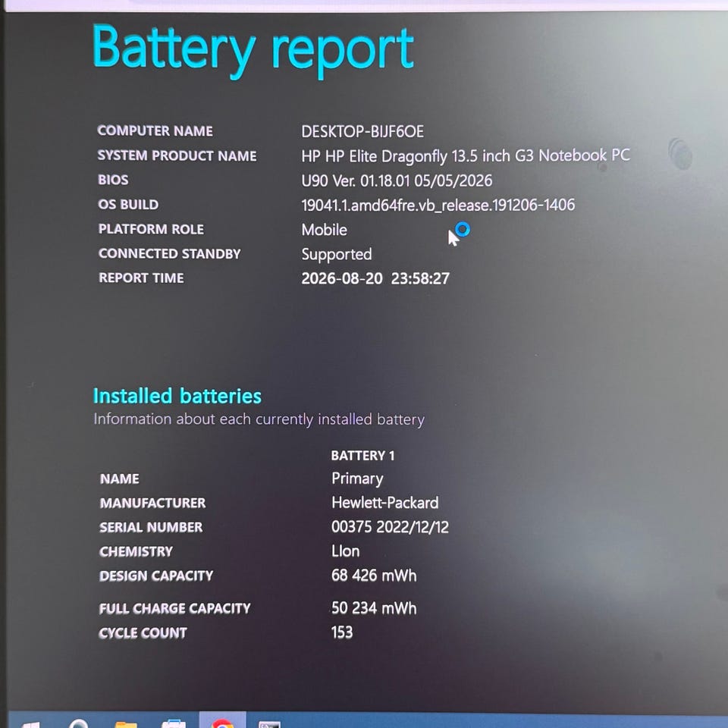Select serial number '00375 2022/12/12'
The width and height of the screenshot is (728, 728).
[x=390, y=527]
